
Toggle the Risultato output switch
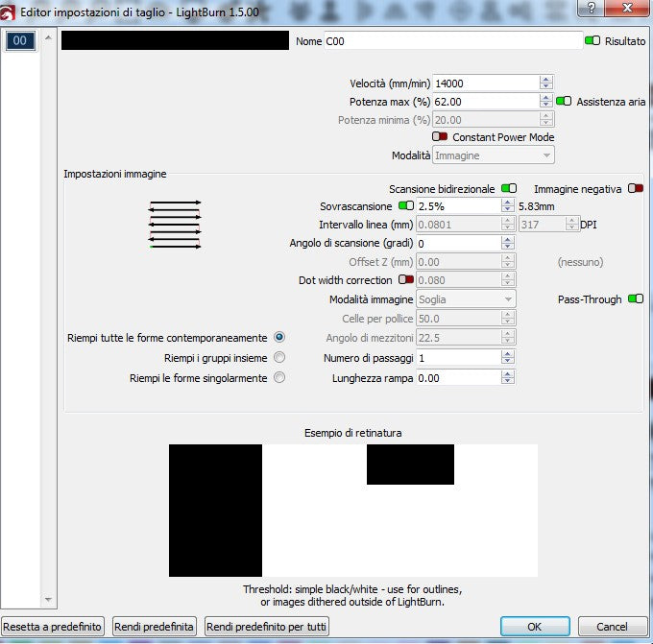[593, 41]
